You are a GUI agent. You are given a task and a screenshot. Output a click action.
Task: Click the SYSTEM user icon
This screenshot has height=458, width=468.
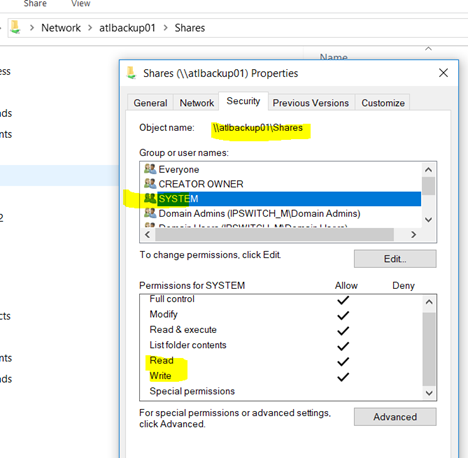click(x=150, y=198)
